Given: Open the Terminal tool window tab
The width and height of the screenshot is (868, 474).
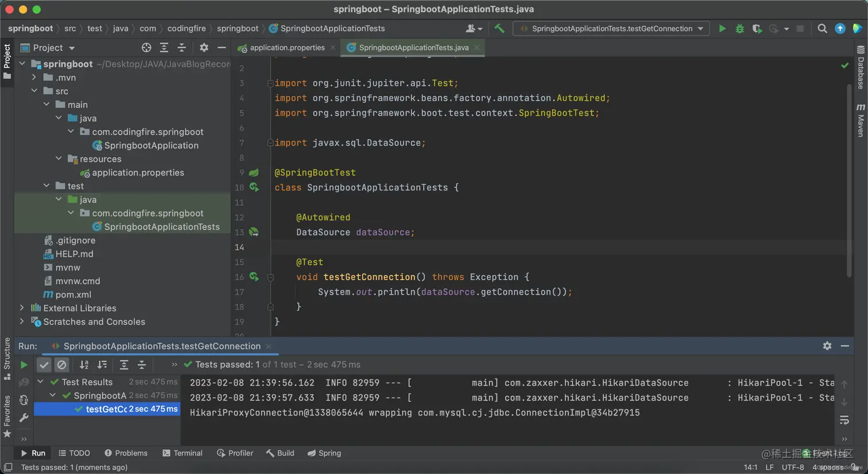Looking at the screenshot, I should [183, 453].
